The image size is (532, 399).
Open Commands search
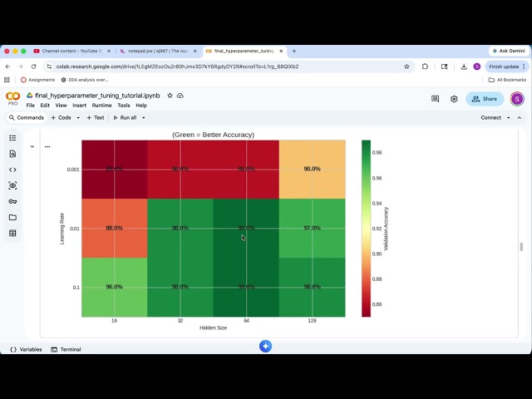pyautogui.click(x=26, y=118)
